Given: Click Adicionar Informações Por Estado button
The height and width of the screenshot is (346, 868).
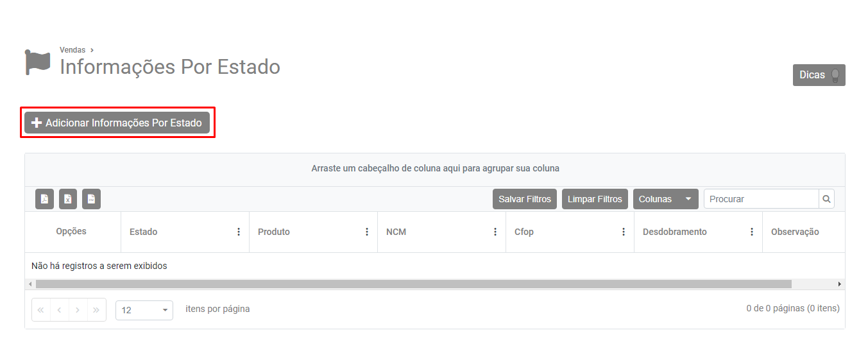Looking at the screenshot, I should point(117,123).
